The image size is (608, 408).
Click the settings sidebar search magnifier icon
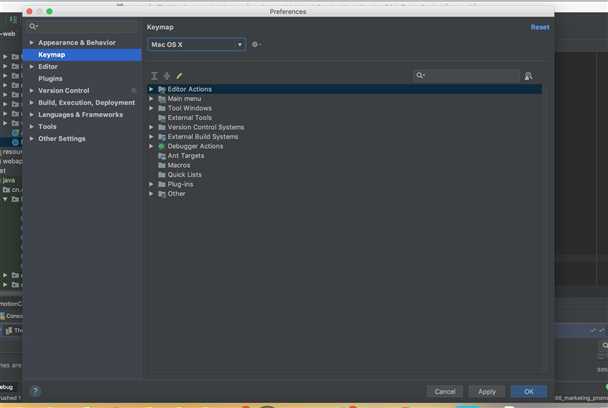pos(33,26)
